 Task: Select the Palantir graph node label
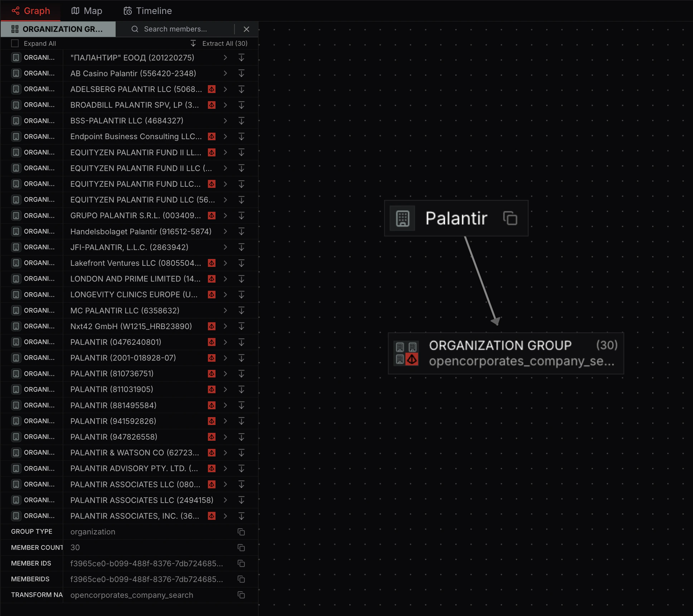456,218
